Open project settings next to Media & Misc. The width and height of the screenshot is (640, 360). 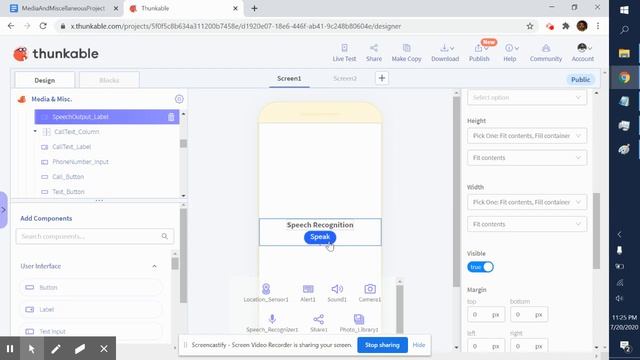tap(179, 99)
